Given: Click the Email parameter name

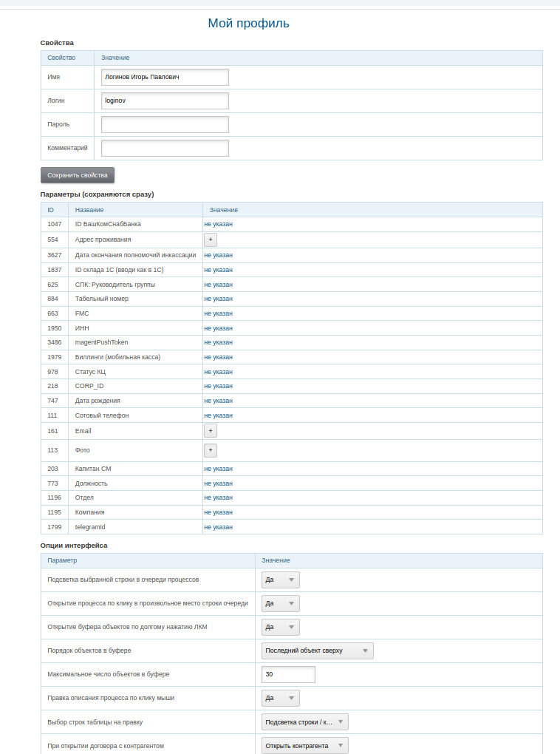Looking at the screenshot, I should tap(83, 431).
